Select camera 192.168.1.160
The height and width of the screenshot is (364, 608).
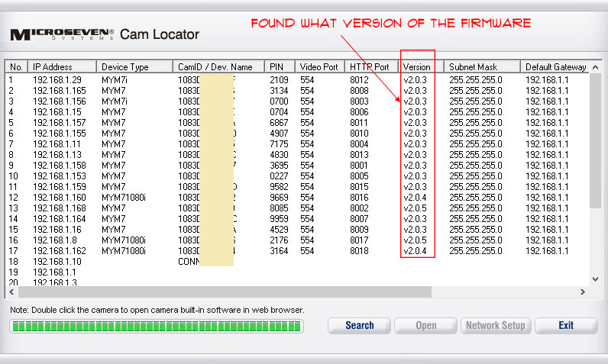(297, 198)
